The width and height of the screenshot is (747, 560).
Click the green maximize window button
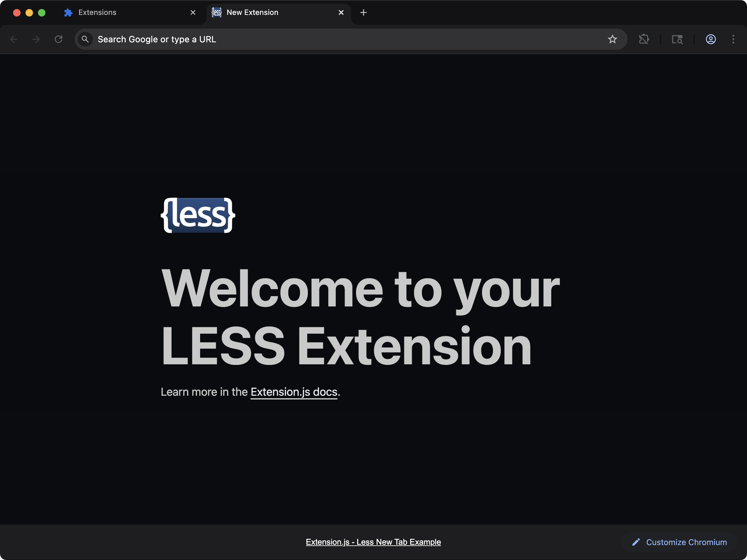coord(42,12)
